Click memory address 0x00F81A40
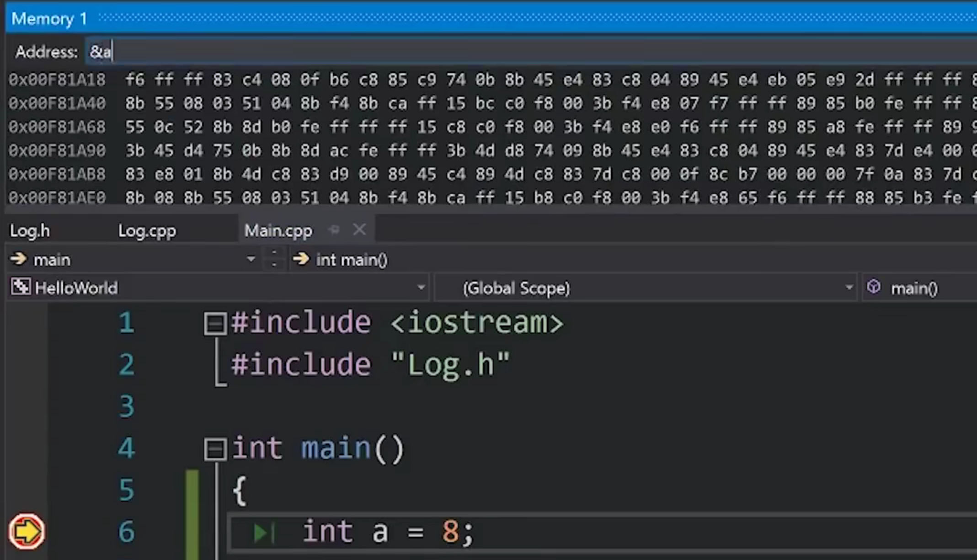 click(57, 103)
